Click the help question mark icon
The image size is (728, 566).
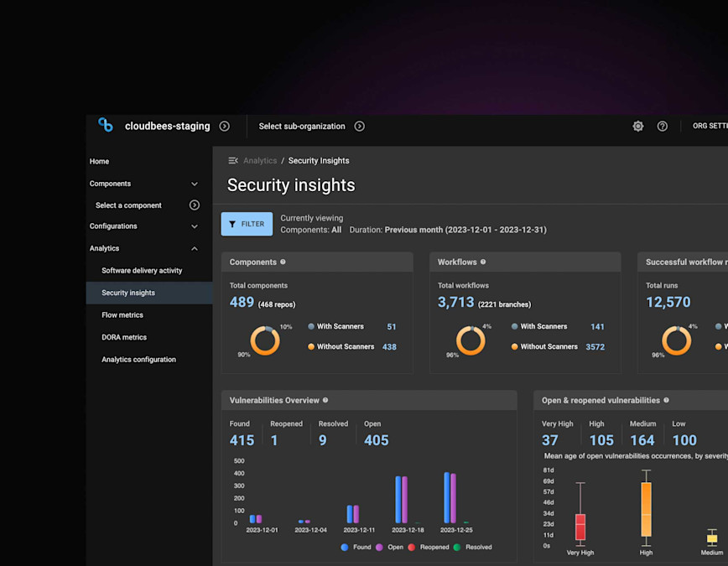[x=663, y=126]
